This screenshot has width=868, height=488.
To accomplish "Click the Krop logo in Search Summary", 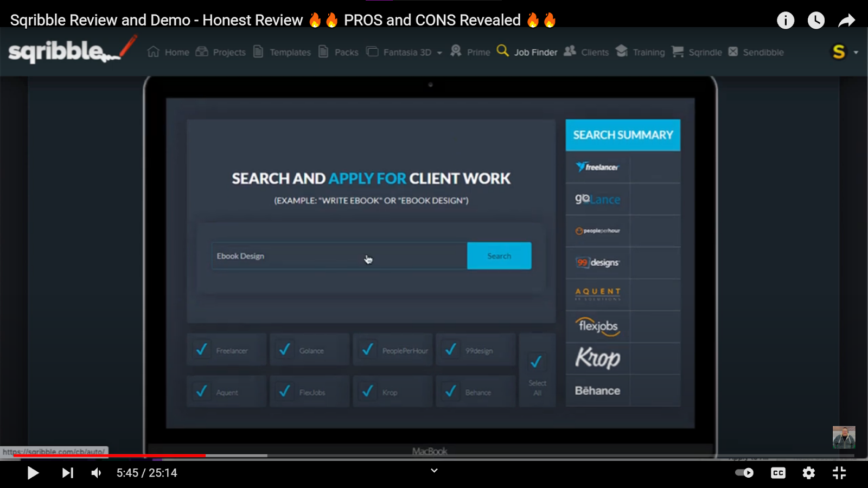I will pyautogui.click(x=597, y=358).
